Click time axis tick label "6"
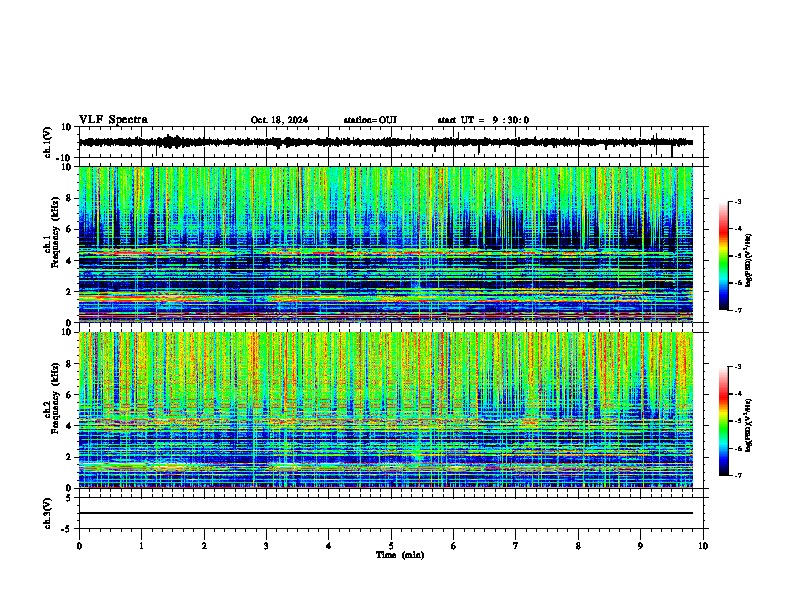792x612 pixels. [x=454, y=546]
